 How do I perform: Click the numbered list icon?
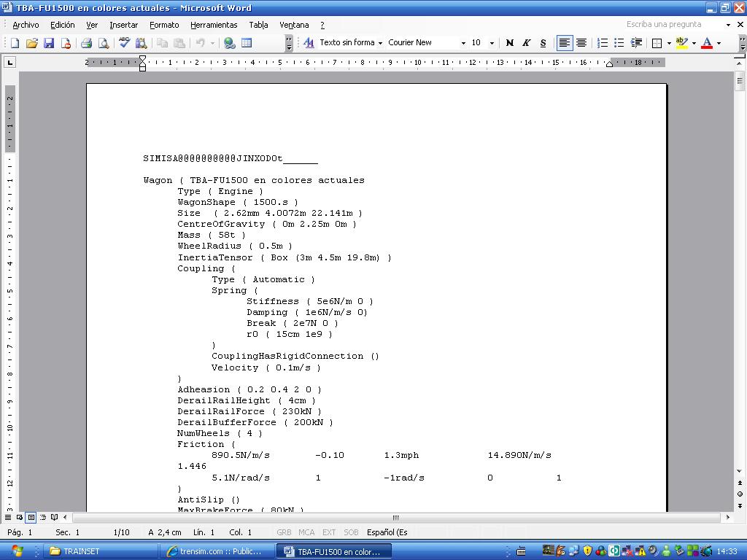click(603, 43)
